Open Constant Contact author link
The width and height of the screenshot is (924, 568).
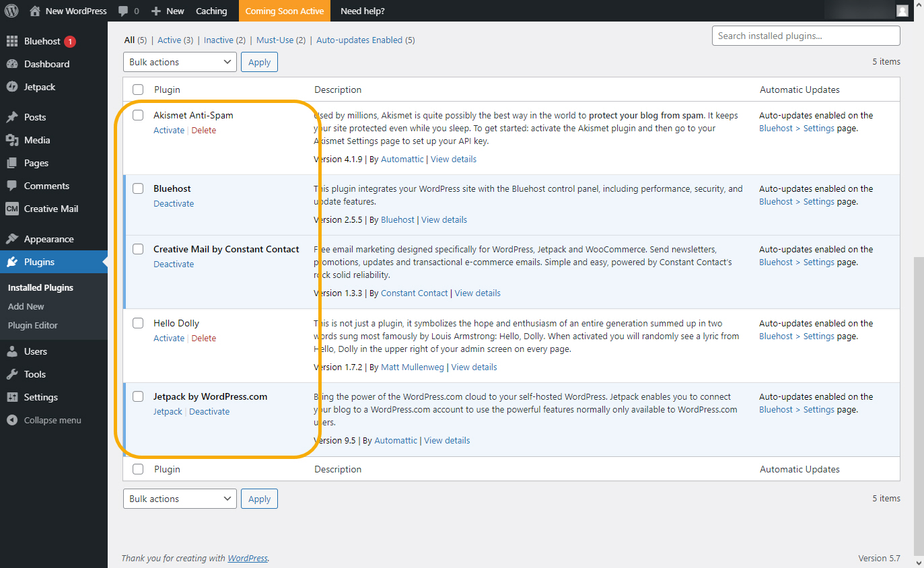pos(415,293)
